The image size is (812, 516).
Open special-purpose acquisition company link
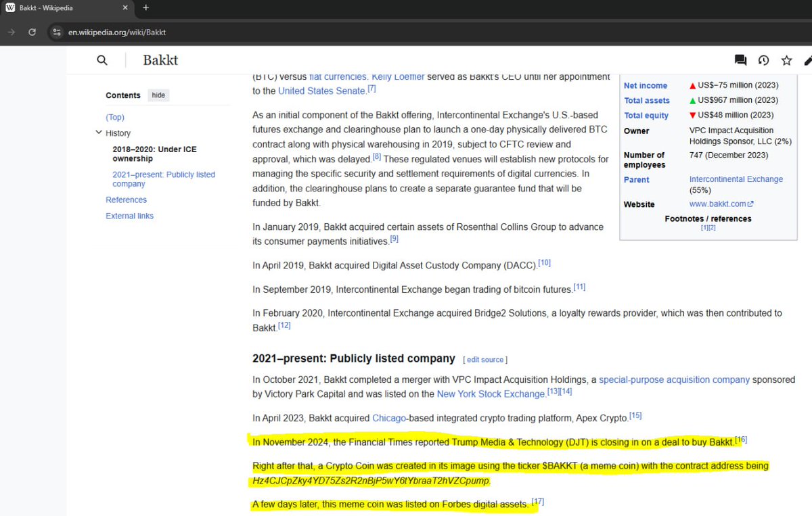click(x=674, y=380)
